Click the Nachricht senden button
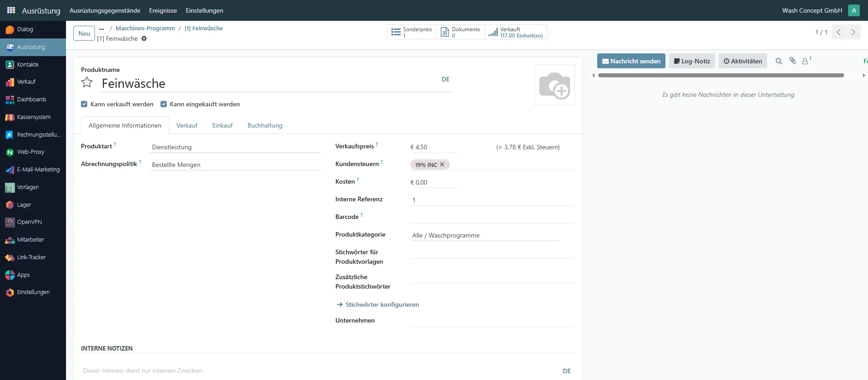 [x=631, y=61]
